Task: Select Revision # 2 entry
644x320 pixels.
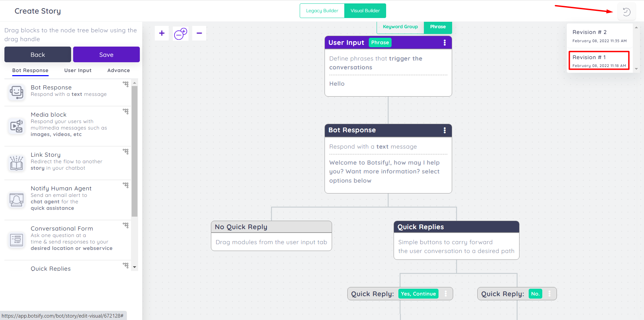Action: 599,36
